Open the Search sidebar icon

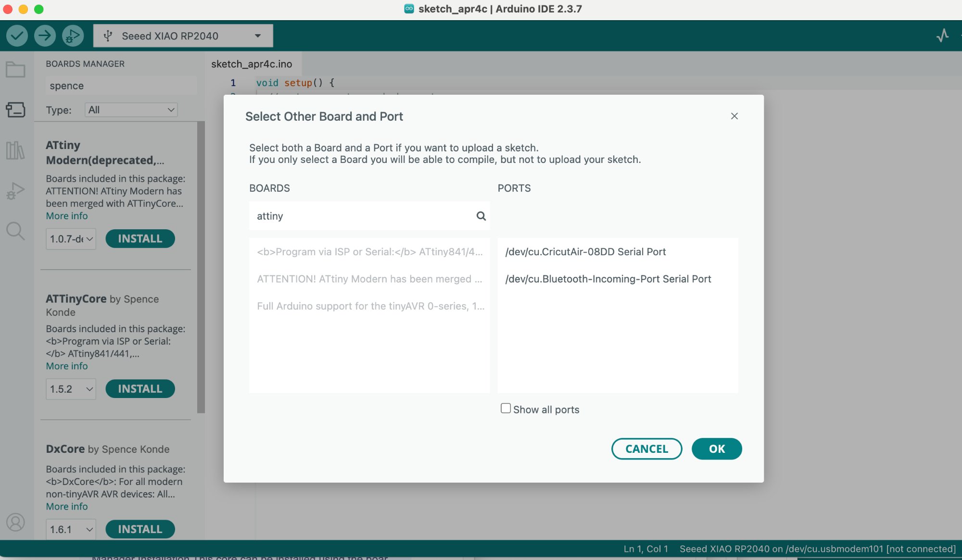(x=15, y=231)
